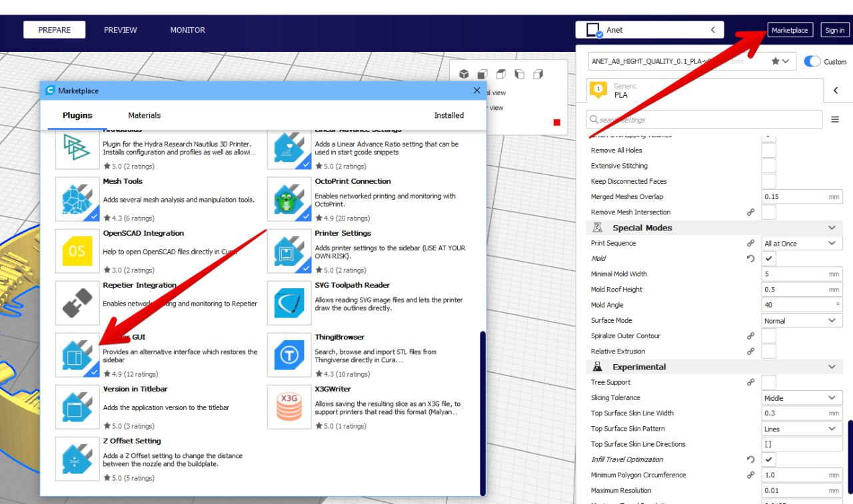Switch camera to left view icon

tap(520, 74)
